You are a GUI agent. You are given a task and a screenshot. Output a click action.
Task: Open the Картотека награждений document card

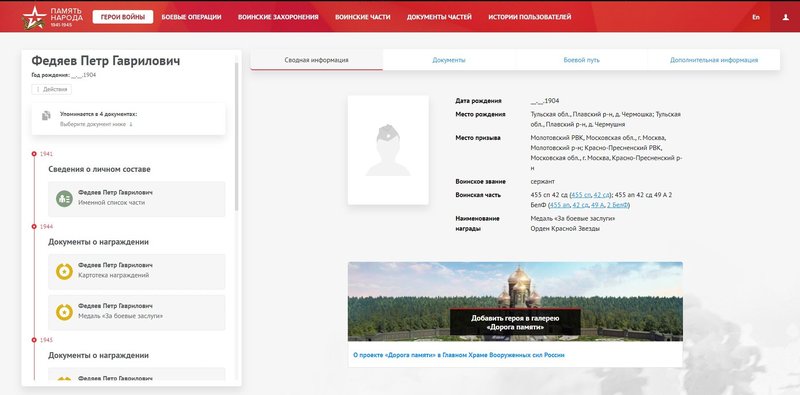(x=137, y=271)
